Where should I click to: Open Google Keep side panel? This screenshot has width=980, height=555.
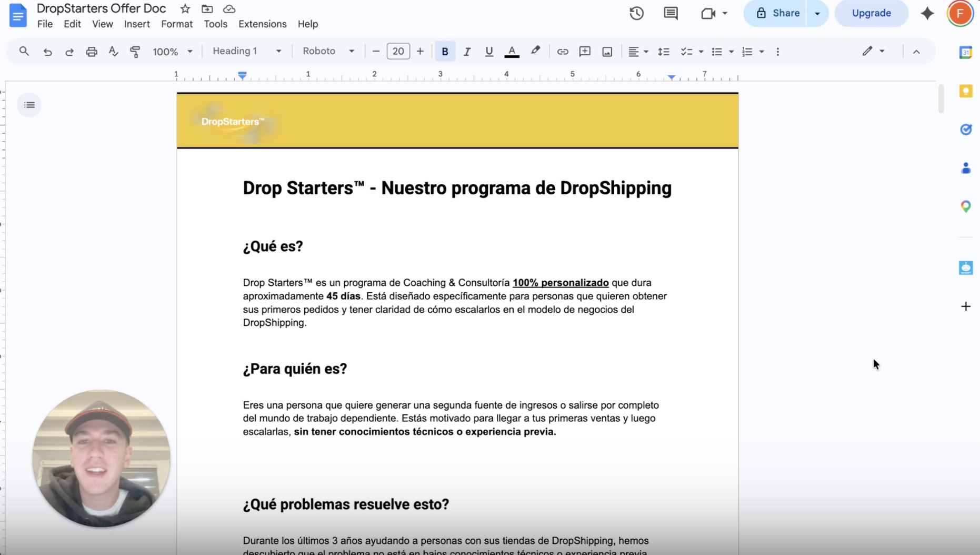[966, 91]
